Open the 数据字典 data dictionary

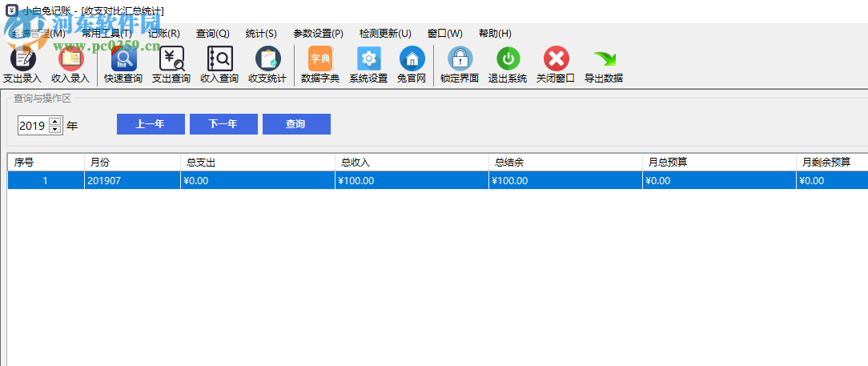point(320,65)
